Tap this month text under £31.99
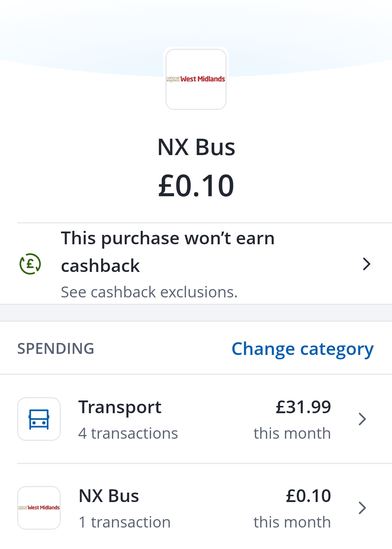Viewport: 392px width, 549px height. [292, 433]
